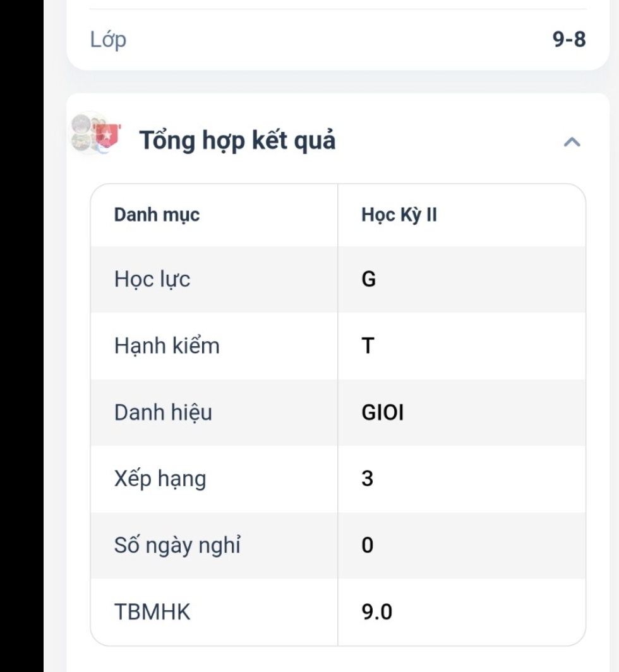The width and height of the screenshot is (619, 672).
Task: Select the Học lực row label
Action: click(152, 279)
